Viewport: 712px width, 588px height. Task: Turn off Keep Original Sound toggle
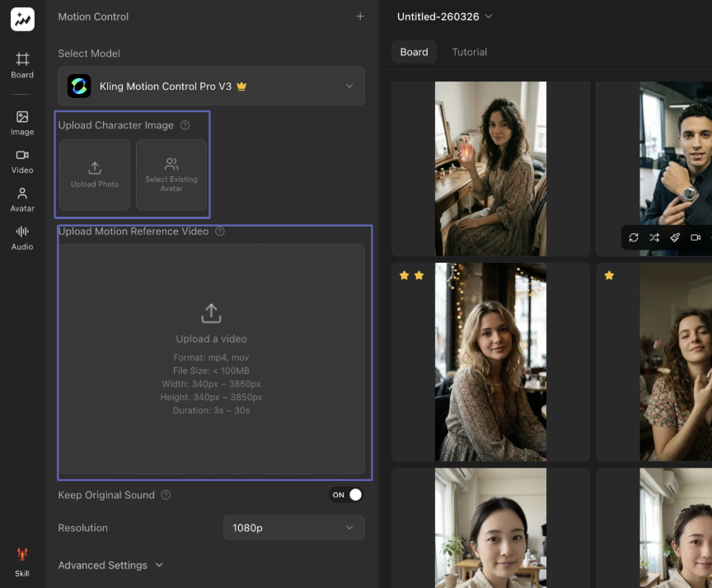pos(347,495)
